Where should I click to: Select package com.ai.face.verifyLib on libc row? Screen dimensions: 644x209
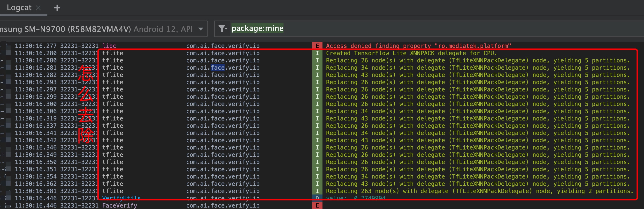click(x=223, y=46)
